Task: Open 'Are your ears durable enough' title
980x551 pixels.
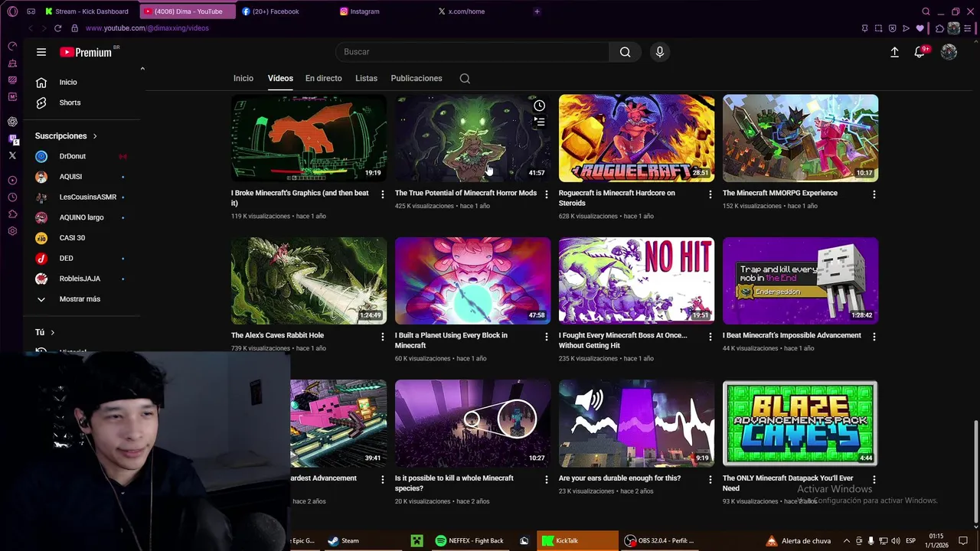Action: 619,478
